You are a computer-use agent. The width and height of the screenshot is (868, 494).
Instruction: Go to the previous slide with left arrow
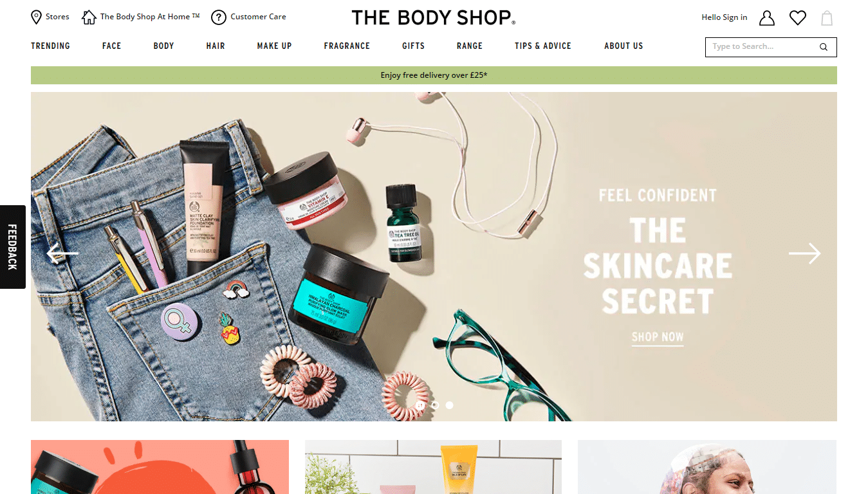(x=62, y=253)
